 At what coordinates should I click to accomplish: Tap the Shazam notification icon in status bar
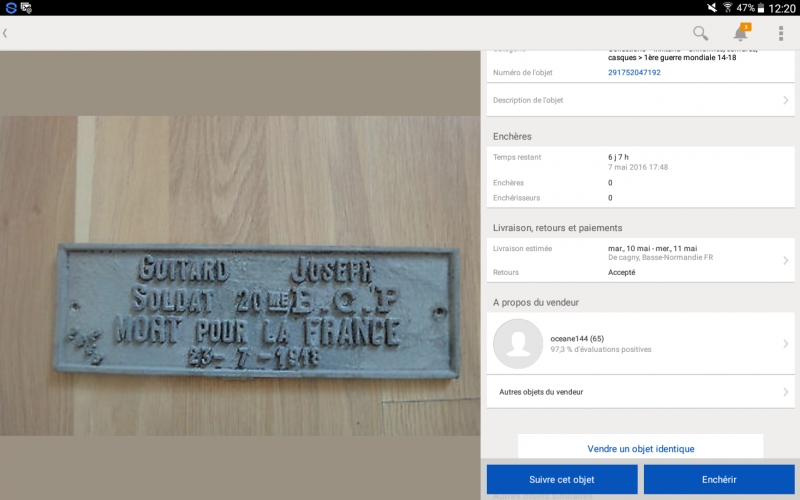[11, 8]
